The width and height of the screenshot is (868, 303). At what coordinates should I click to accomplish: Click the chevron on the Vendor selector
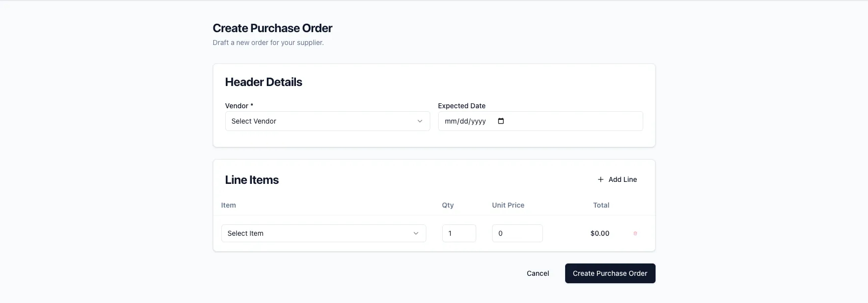(419, 121)
